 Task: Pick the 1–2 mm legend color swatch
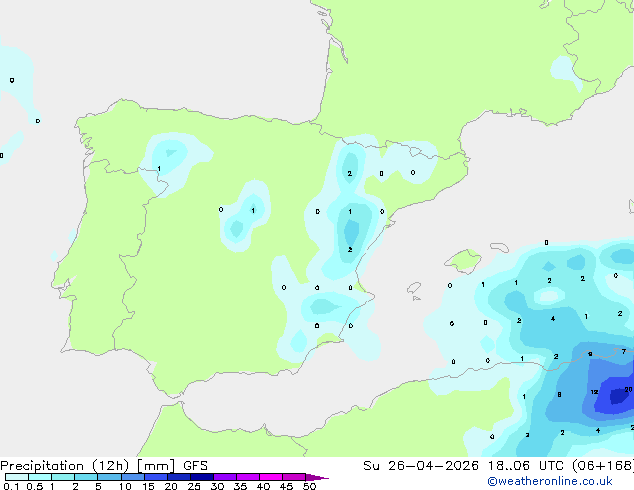63,477
